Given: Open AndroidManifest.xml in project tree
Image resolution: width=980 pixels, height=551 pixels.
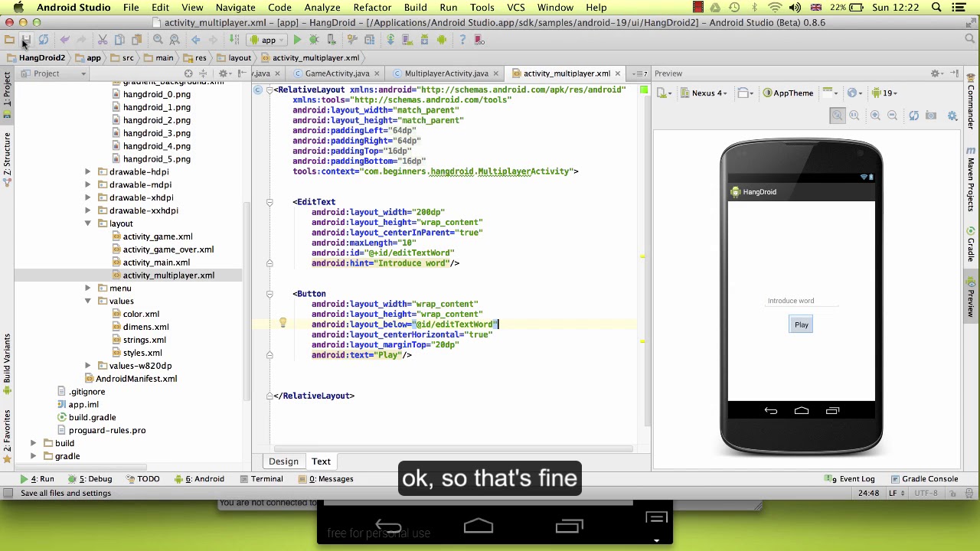Looking at the screenshot, I should [136, 379].
